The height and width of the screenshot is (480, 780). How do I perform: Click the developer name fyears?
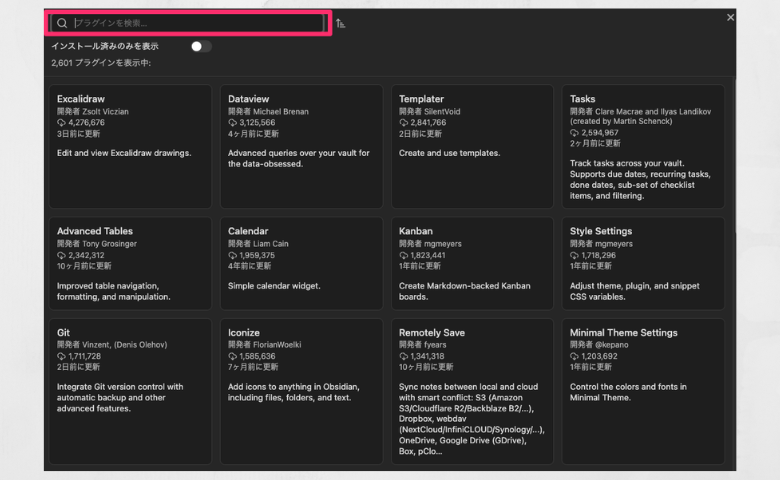point(435,345)
